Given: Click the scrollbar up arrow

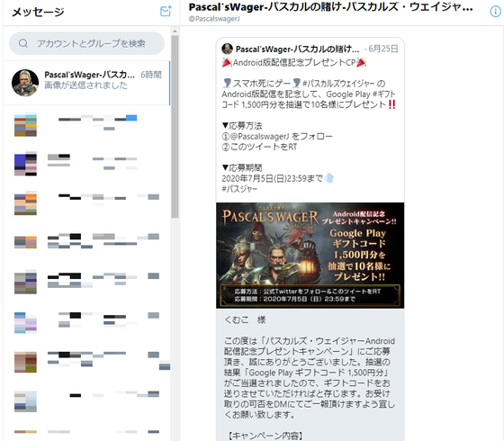Looking at the screenshot, I should pyautogui.click(x=175, y=31).
